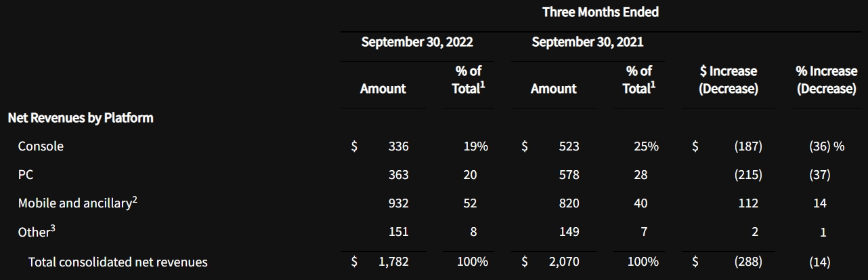Select the (288) total decrease value
The width and height of the screenshot is (868, 280).
coord(748,262)
